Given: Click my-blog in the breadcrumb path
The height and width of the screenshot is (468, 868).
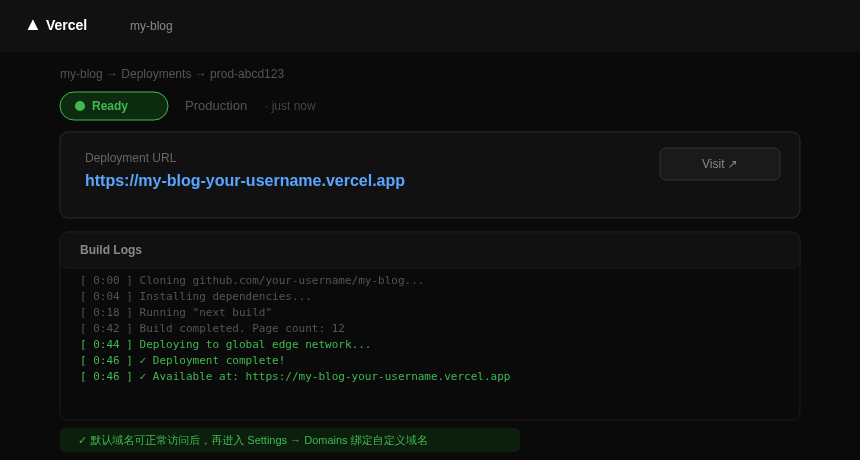Looking at the screenshot, I should coord(81,74).
